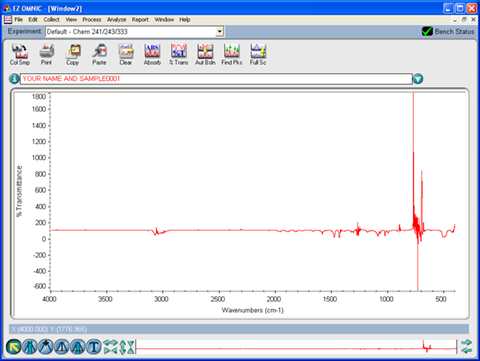Click the horizontal expand arrows icon
This screenshot has height=361, width=480.
(111, 343)
